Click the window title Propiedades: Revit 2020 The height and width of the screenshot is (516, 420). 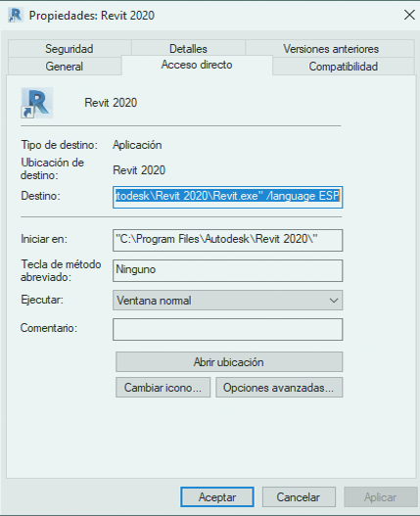(x=91, y=16)
